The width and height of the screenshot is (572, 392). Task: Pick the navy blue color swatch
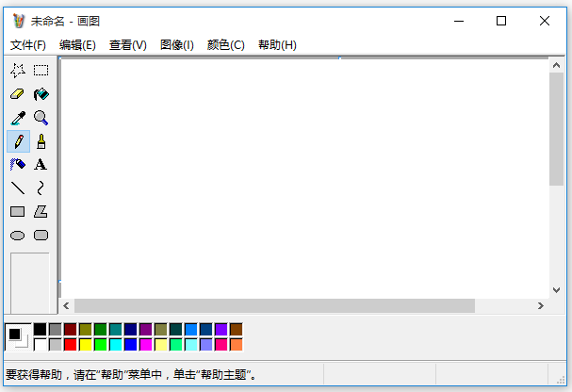click(131, 329)
